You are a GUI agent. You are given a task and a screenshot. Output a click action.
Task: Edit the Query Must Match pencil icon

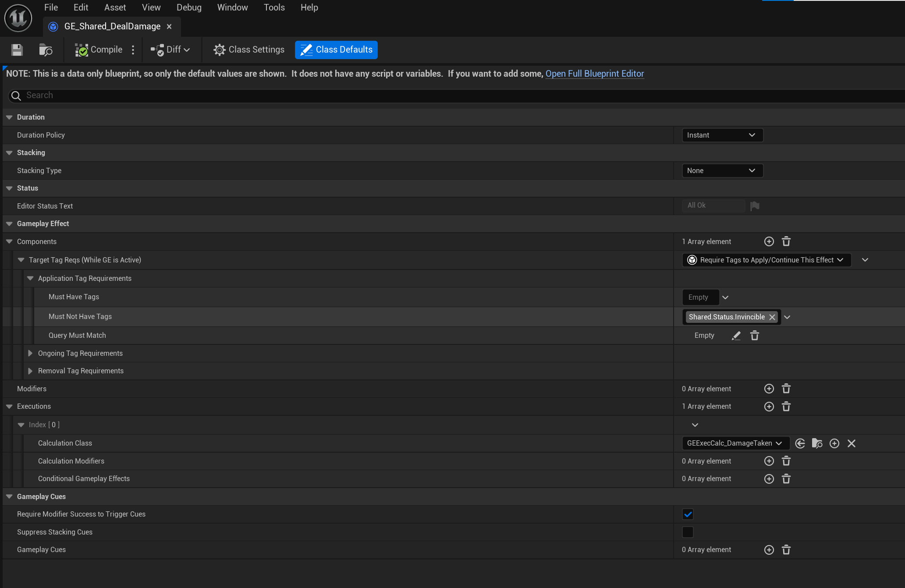pyautogui.click(x=736, y=336)
